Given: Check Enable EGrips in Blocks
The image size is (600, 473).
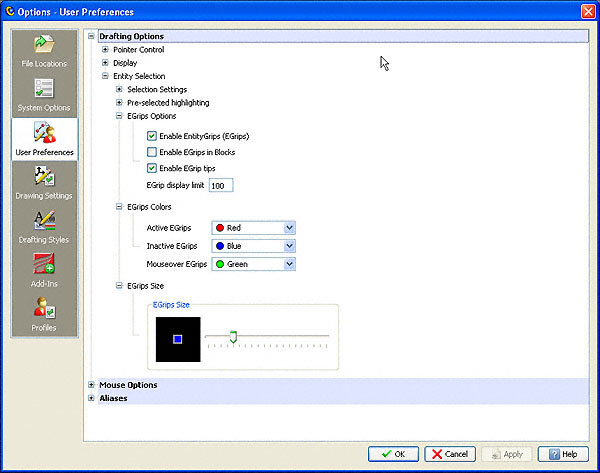Looking at the screenshot, I should click(152, 152).
